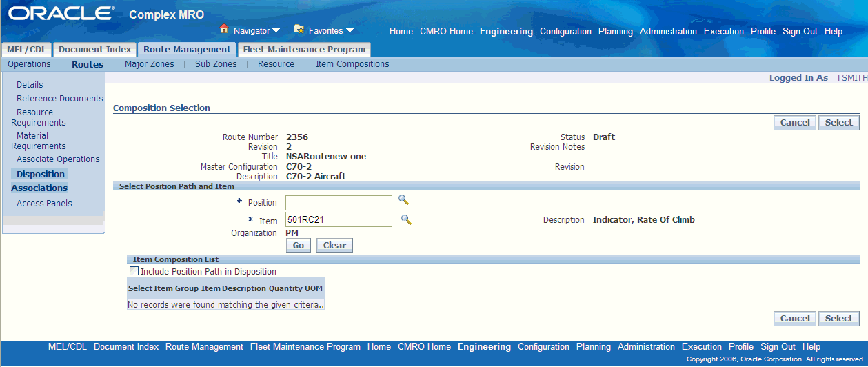Open Details in the side menu
Viewport: 868px width, 367px height.
[30, 84]
